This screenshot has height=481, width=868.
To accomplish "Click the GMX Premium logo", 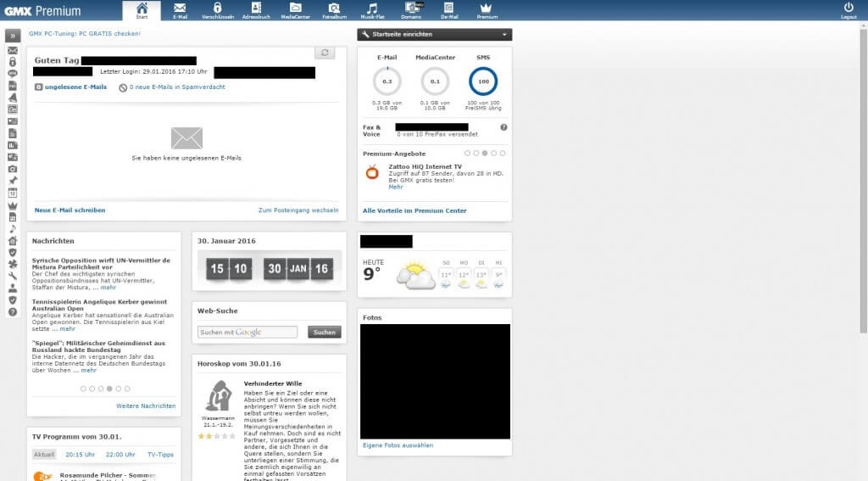I will (42, 10).
